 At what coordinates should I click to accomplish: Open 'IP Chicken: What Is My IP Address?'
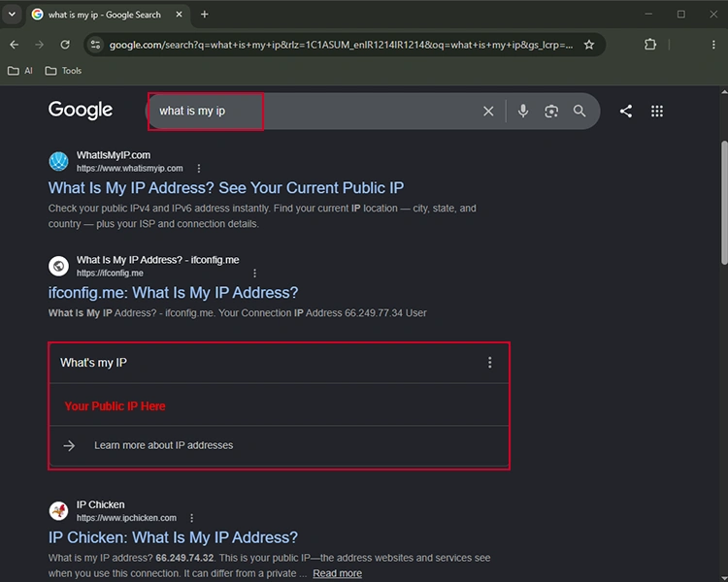point(173,537)
